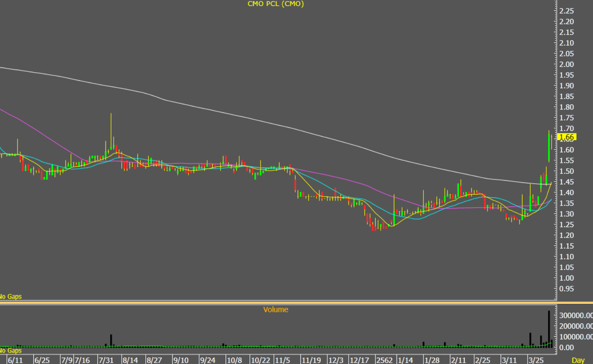This screenshot has height=364, width=593.
Task: Click the 200000.00 volume axis label
Action: click(575, 326)
